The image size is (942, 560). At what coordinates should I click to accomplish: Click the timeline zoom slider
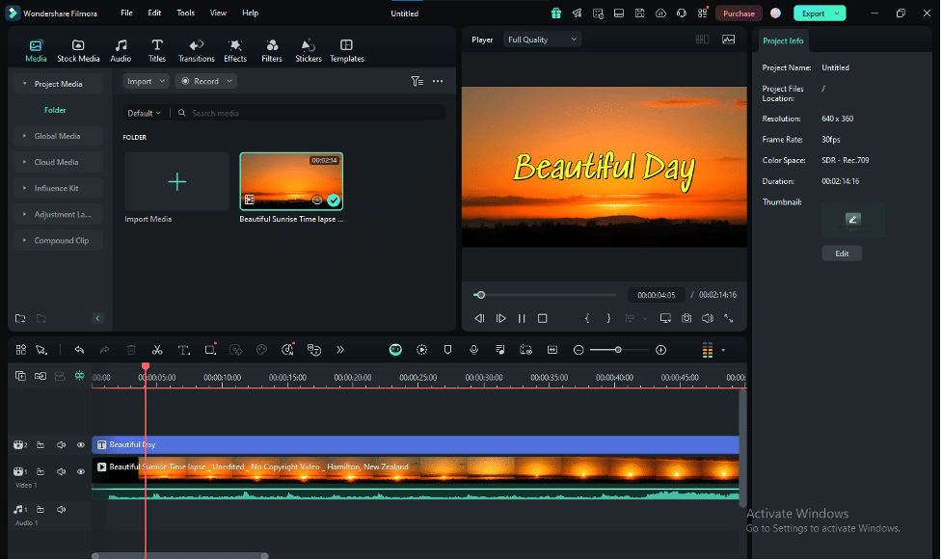[x=619, y=350]
